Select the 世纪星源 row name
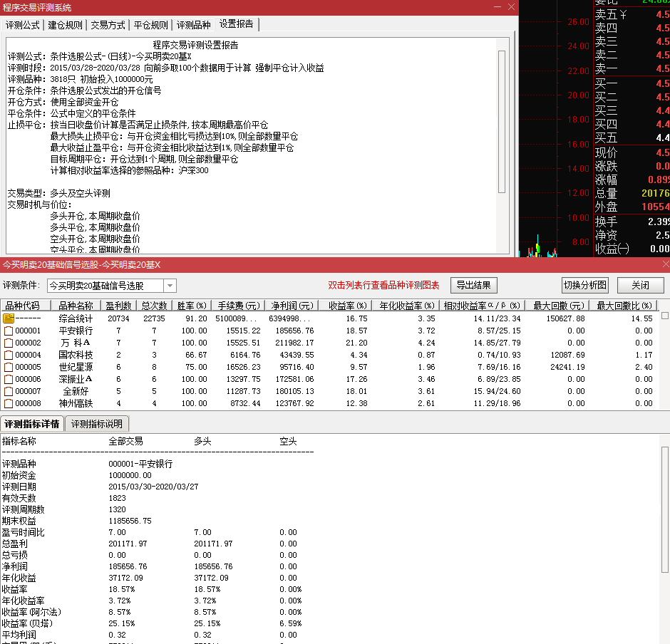The width and height of the screenshot is (670, 644). (x=76, y=367)
